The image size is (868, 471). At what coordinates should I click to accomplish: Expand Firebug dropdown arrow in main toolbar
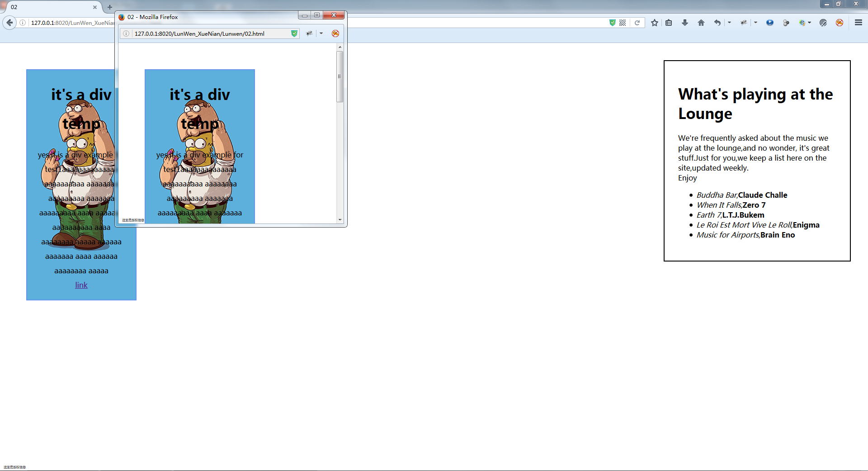pos(755,23)
